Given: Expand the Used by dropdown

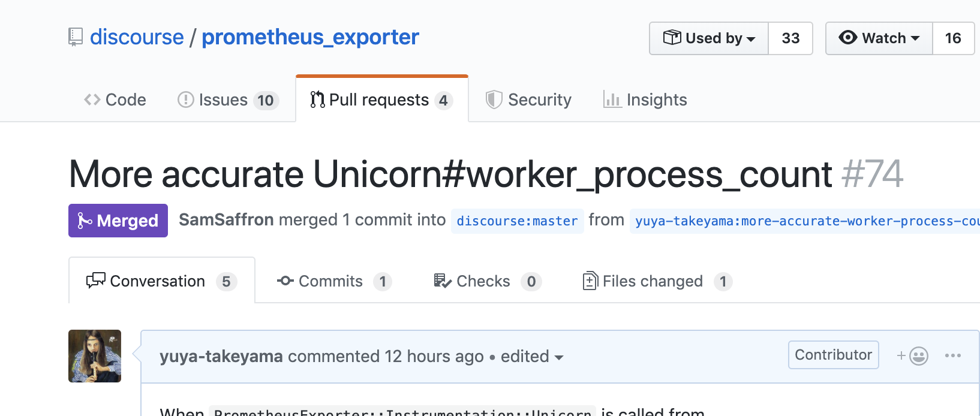Looking at the screenshot, I should (x=709, y=38).
